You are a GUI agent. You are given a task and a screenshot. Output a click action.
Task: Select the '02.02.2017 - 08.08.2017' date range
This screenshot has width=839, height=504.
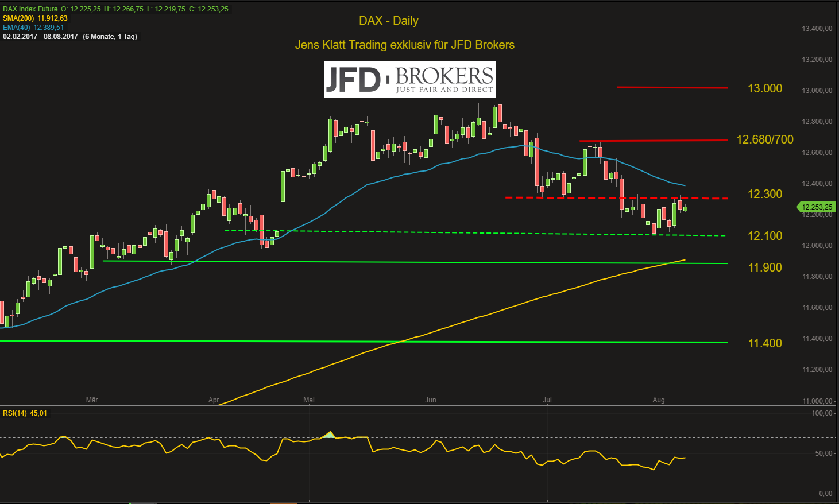point(40,37)
